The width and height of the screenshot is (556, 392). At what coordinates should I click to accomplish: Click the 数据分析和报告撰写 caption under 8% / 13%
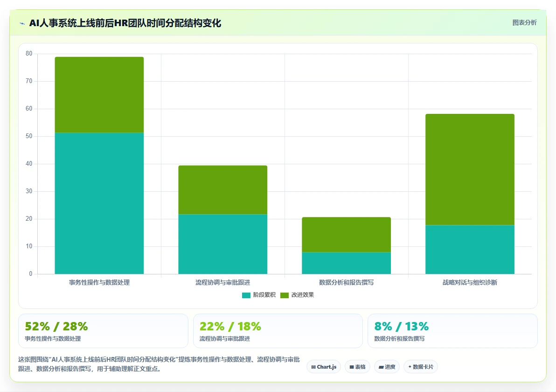click(399, 339)
